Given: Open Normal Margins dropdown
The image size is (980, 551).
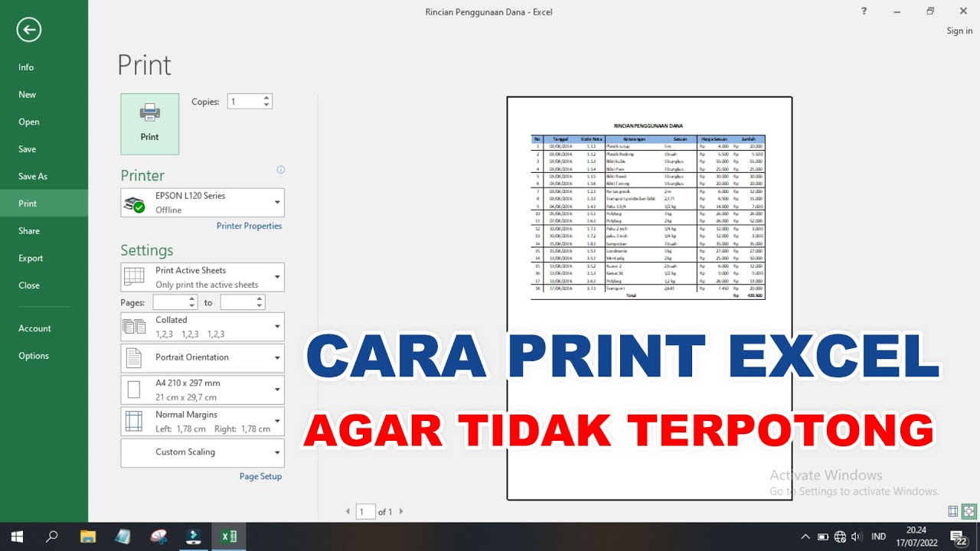Looking at the screenshot, I should 202,422.
